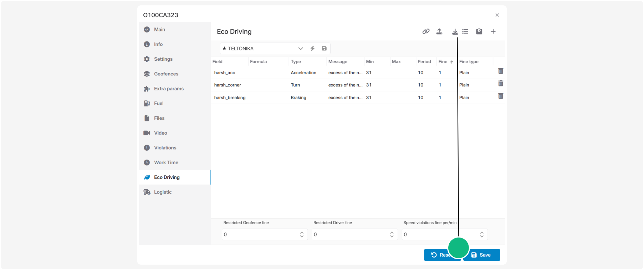
Task: Expand the TELTONIKA template dropdown
Action: pyautogui.click(x=301, y=49)
